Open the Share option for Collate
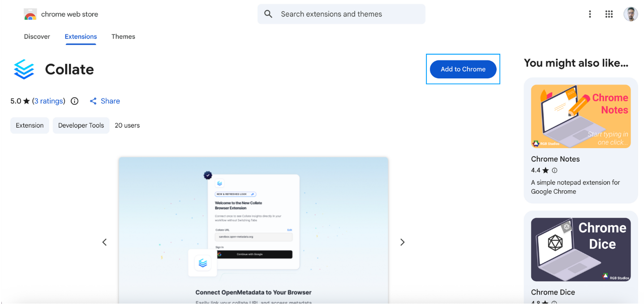The height and width of the screenshot is (304, 644). pos(104,101)
